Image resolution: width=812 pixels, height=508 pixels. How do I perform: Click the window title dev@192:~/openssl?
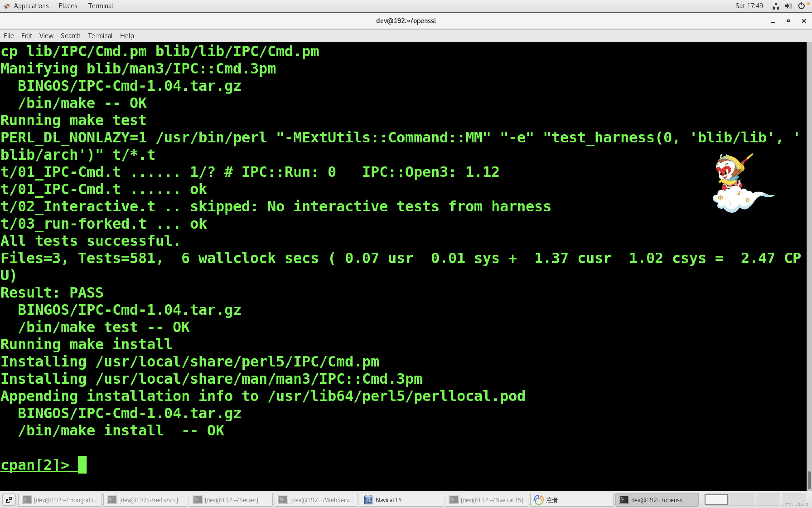click(406, 20)
